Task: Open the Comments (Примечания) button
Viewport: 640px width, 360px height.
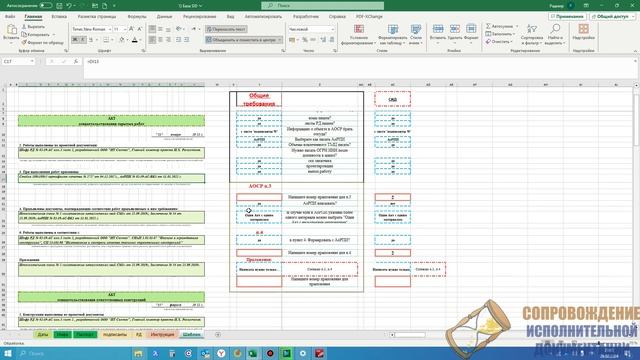Action: pos(567,17)
